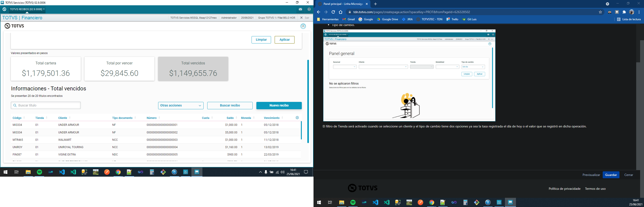This screenshot has height=207, width=644.
Task: Open the Gmail bookmark
Action: [348, 19]
